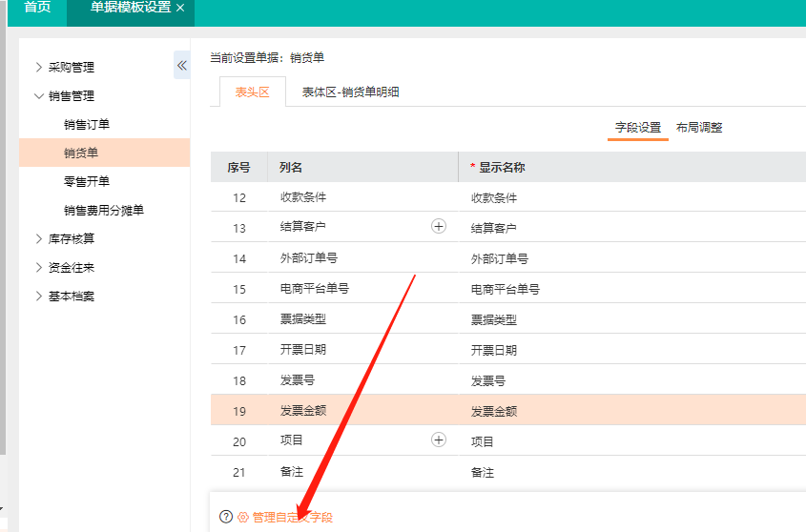Open the 表体区-销货单明细 tab
Viewport: 806px width, 532px height.
point(350,92)
